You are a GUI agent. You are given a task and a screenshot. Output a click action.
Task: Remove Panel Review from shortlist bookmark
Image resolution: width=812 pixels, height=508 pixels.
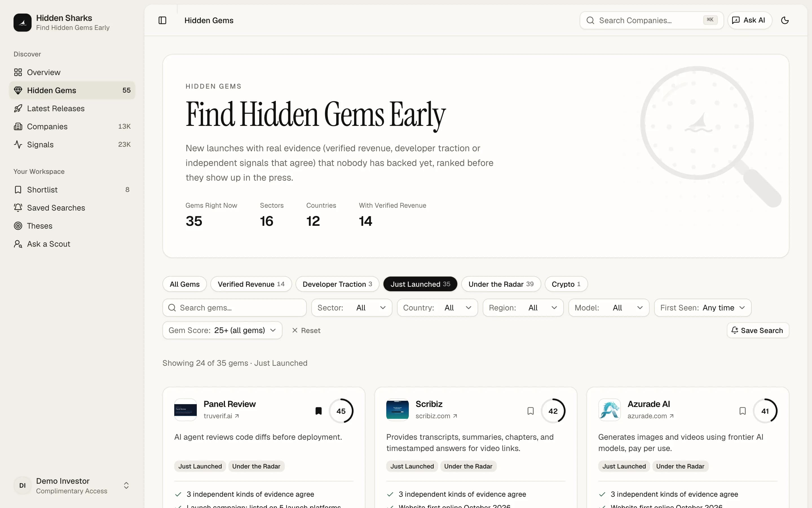[x=318, y=411]
